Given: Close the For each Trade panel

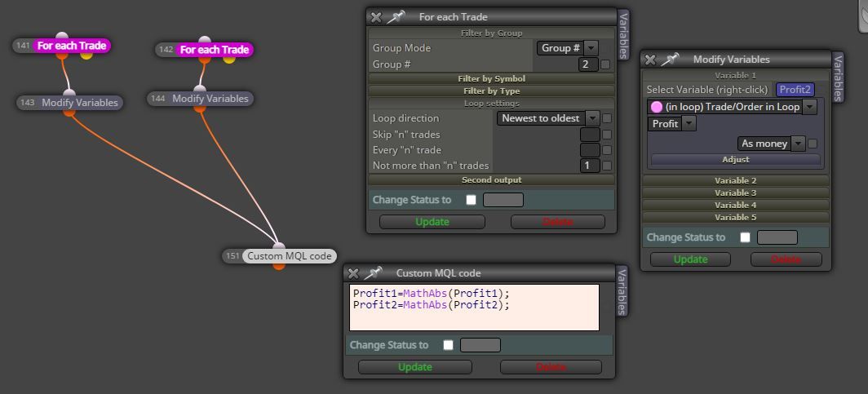Looking at the screenshot, I should pyautogui.click(x=376, y=17).
